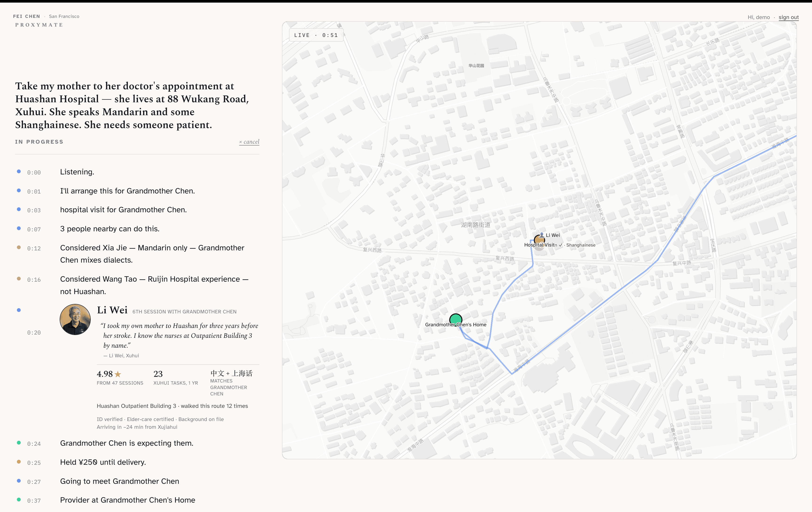Select the 0:00 Listening timeline entry
This screenshot has height=512, width=812.
click(x=137, y=172)
